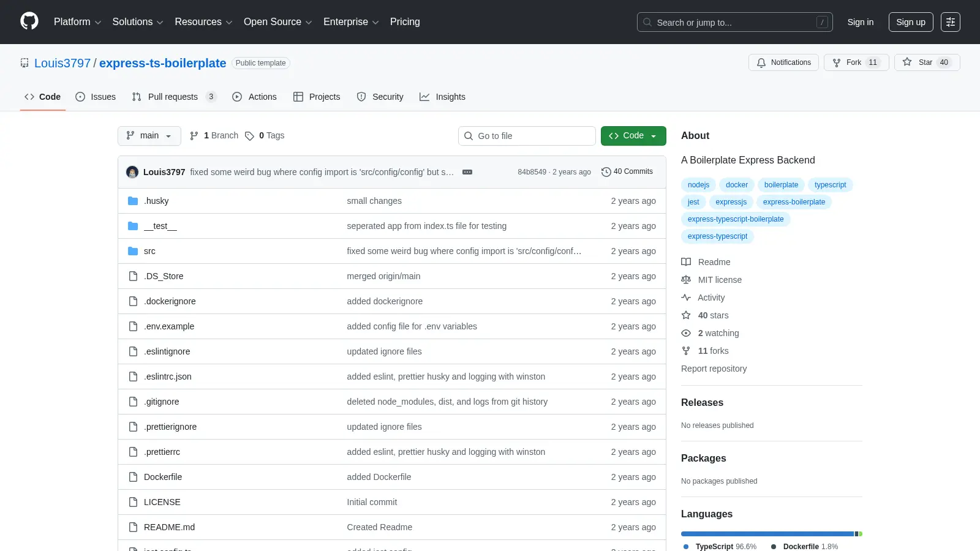Image resolution: width=980 pixels, height=551 pixels.
Task: Open commit hash 84b8549
Action: click(532, 172)
